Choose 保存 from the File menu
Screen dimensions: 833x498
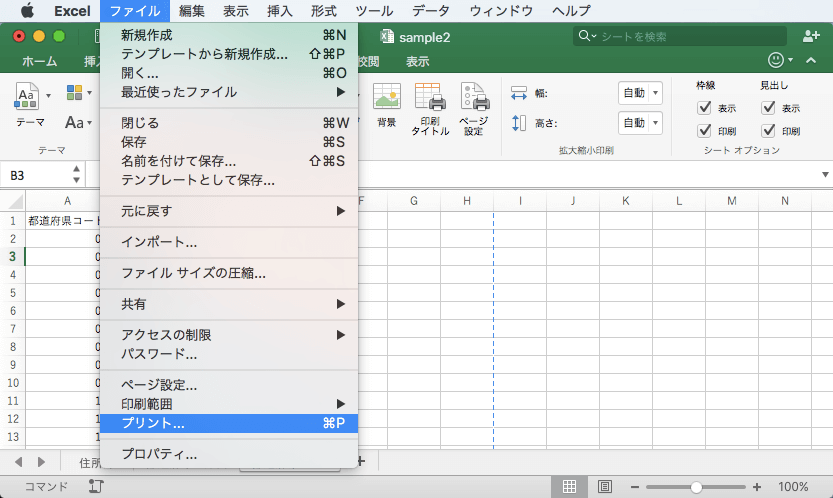coord(229,142)
